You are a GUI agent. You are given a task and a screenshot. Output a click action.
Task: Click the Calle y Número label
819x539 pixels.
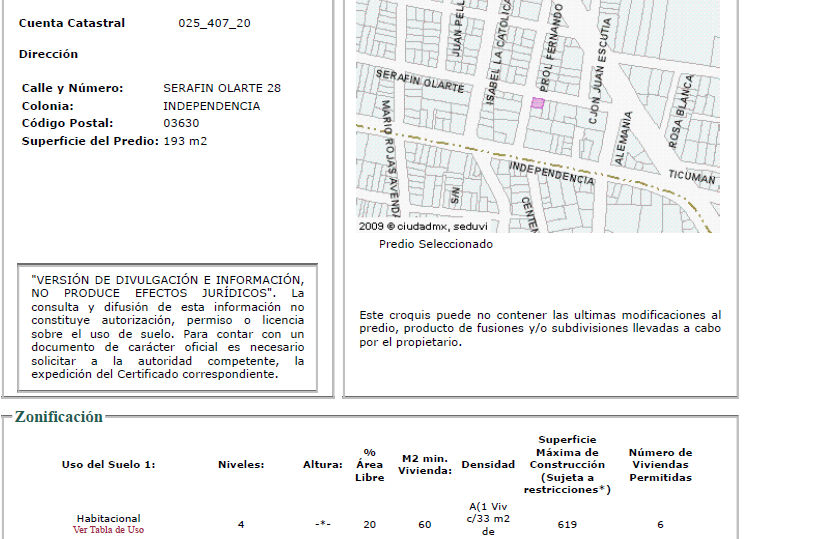point(73,88)
